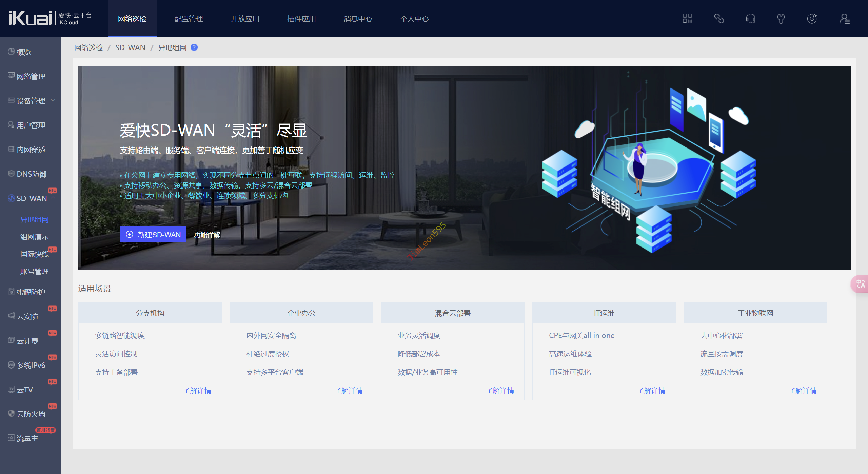Image resolution: width=868 pixels, height=474 pixels.
Task: Click the QR code grid icon in header
Action: pos(687,18)
